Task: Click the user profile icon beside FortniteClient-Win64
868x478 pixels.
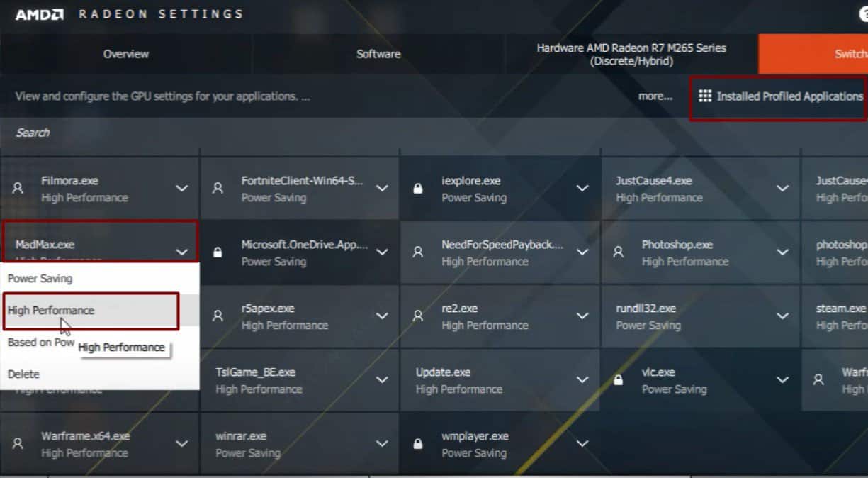Action: [218, 189]
